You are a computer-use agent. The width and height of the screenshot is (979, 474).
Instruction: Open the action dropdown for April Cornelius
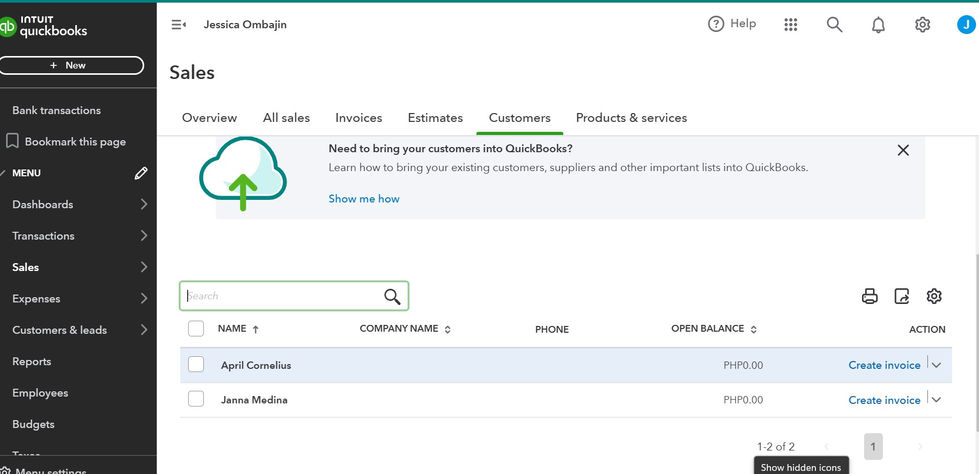coord(936,365)
